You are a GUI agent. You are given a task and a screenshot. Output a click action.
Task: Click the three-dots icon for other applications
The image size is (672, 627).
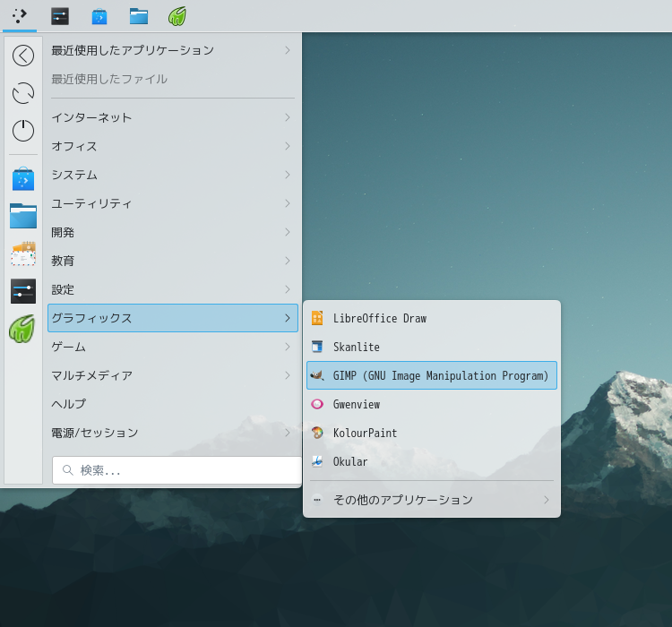tap(317, 500)
